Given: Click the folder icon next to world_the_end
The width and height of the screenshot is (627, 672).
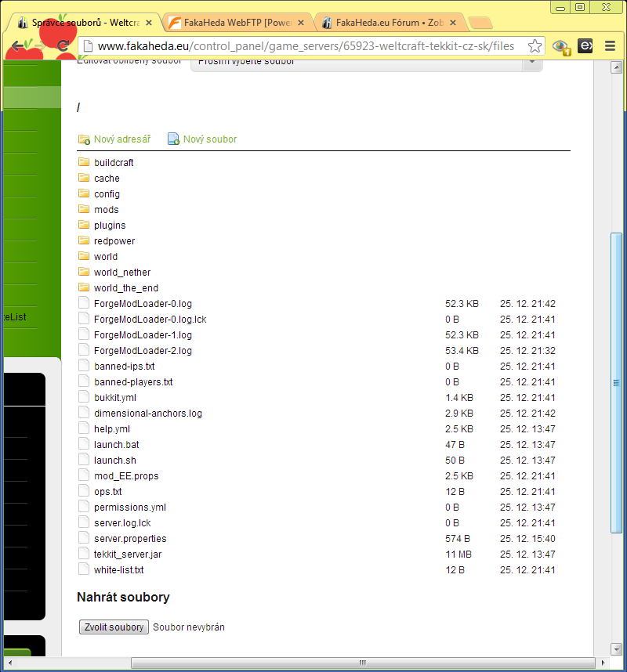Looking at the screenshot, I should click(84, 287).
